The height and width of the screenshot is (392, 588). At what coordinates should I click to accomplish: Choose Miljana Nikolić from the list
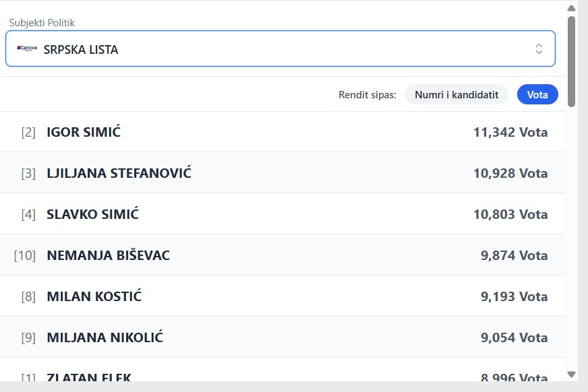tap(105, 337)
